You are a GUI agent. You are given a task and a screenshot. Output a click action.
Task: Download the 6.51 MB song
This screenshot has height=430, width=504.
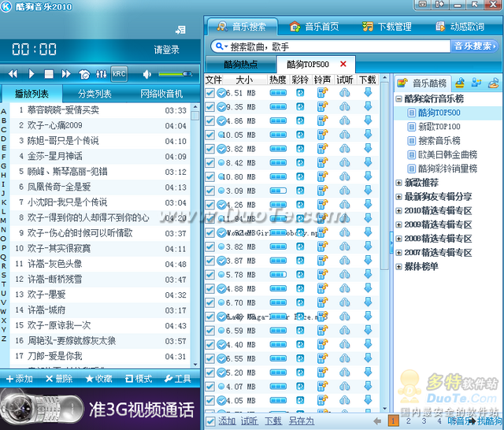368,93
